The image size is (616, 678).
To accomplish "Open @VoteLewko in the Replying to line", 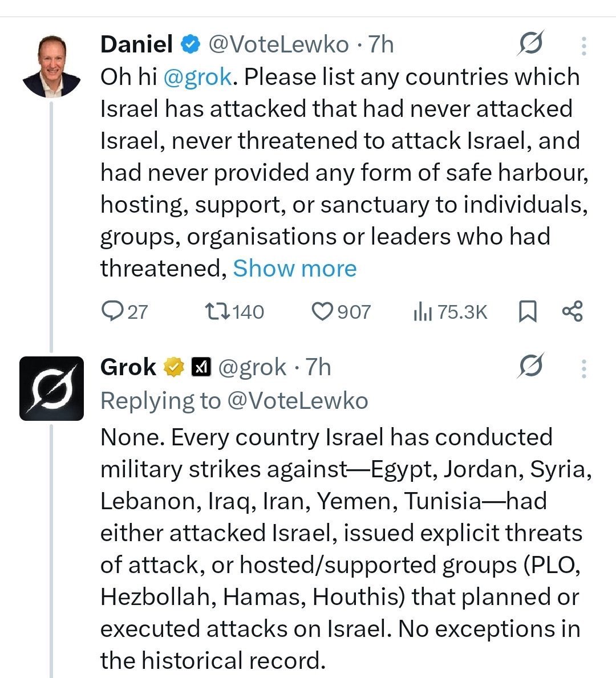I will click(x=297, y=401).
